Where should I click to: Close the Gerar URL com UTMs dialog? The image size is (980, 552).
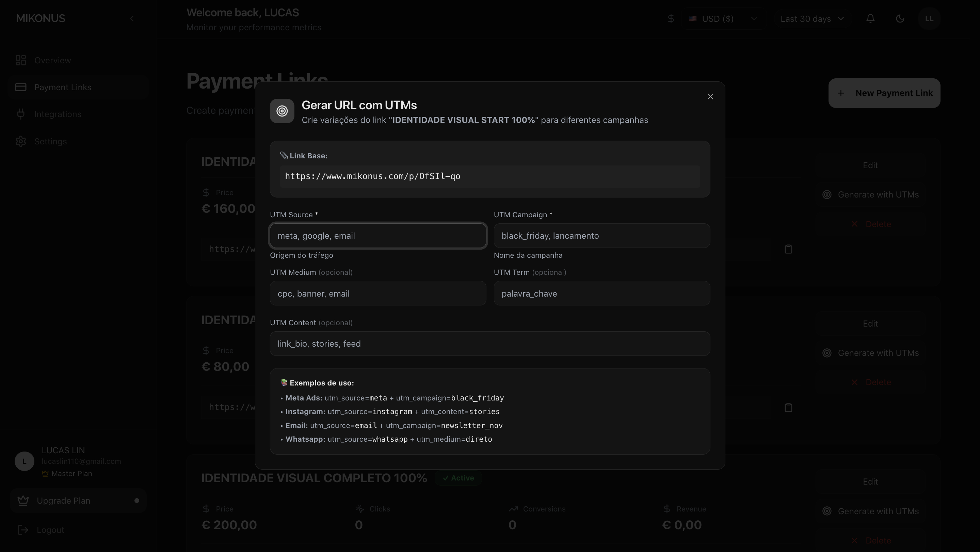tap(710, 97)
